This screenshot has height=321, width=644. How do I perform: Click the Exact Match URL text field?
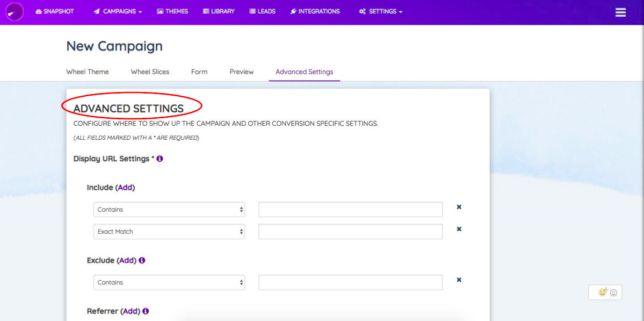(x=350, y=232)
